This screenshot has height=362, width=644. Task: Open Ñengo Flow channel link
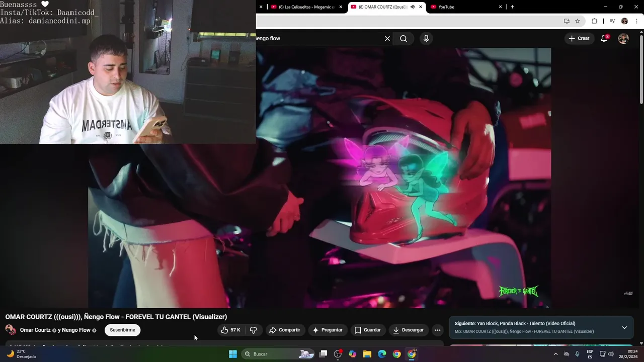pos(76,330)
